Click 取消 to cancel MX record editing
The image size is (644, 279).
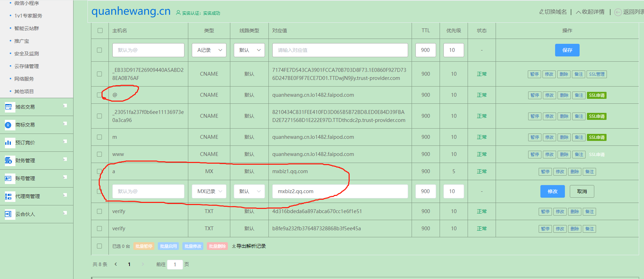(x=582, y=191)
